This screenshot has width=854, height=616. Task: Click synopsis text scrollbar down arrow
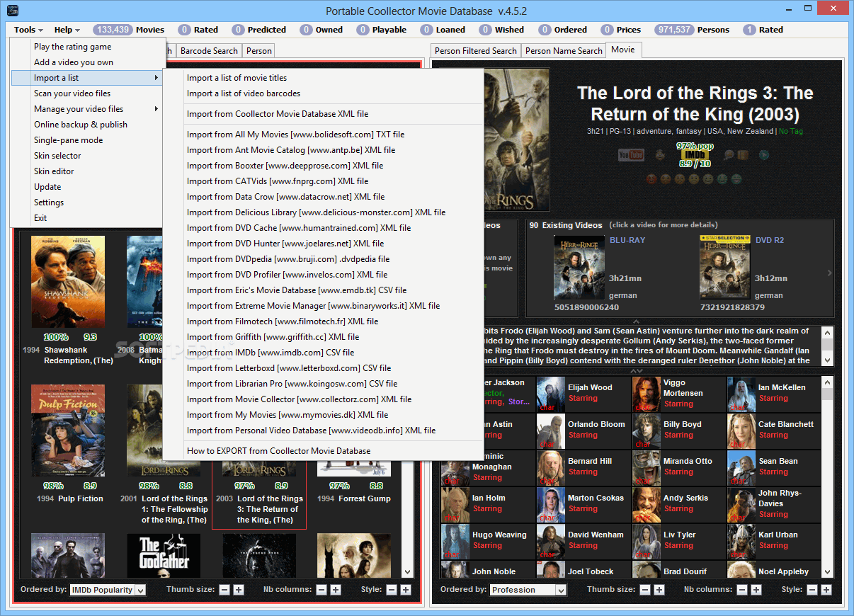pyautogui.click(x=828, y=360)
